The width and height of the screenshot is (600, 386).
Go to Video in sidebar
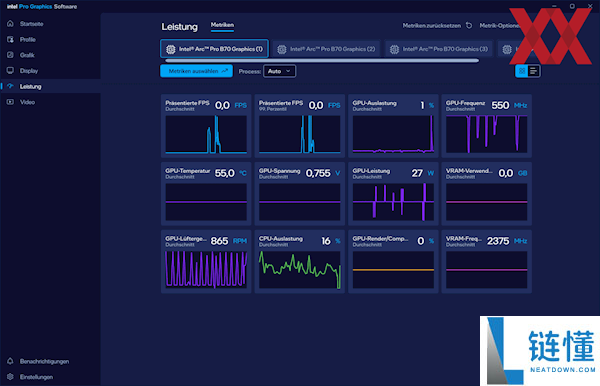[27, 102]
